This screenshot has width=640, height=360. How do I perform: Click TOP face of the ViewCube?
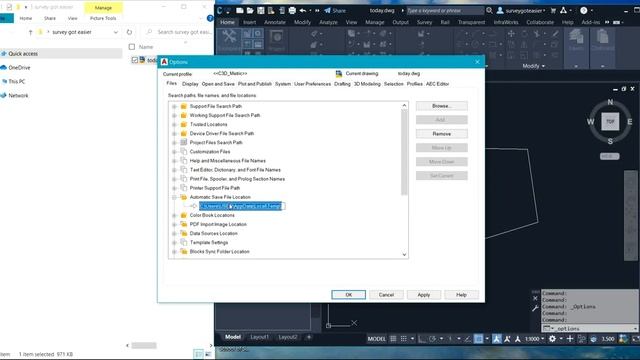[610, 122]
